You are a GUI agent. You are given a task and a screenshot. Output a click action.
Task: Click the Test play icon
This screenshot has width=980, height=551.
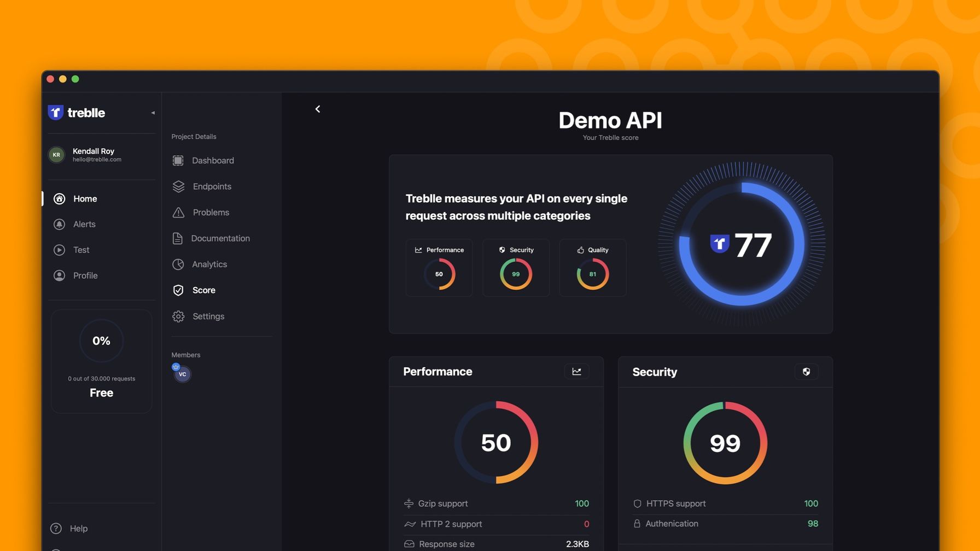coord(59,250)
